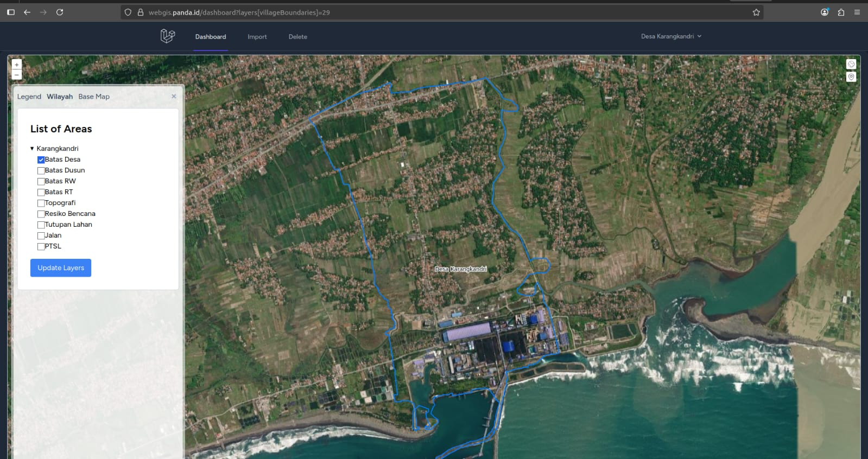Enable the Batas RW layer
This screenshot has width=868, height=459.
41,181
